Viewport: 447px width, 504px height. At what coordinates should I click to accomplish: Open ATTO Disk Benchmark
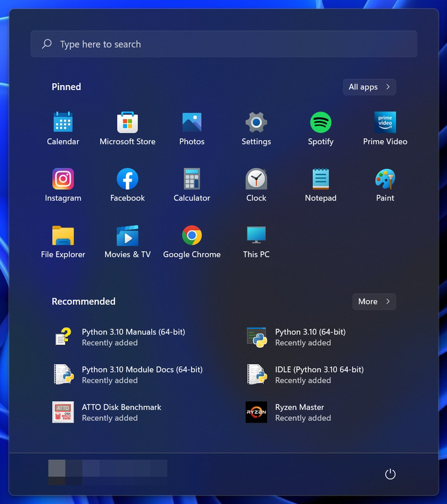(x=108, y=412)
